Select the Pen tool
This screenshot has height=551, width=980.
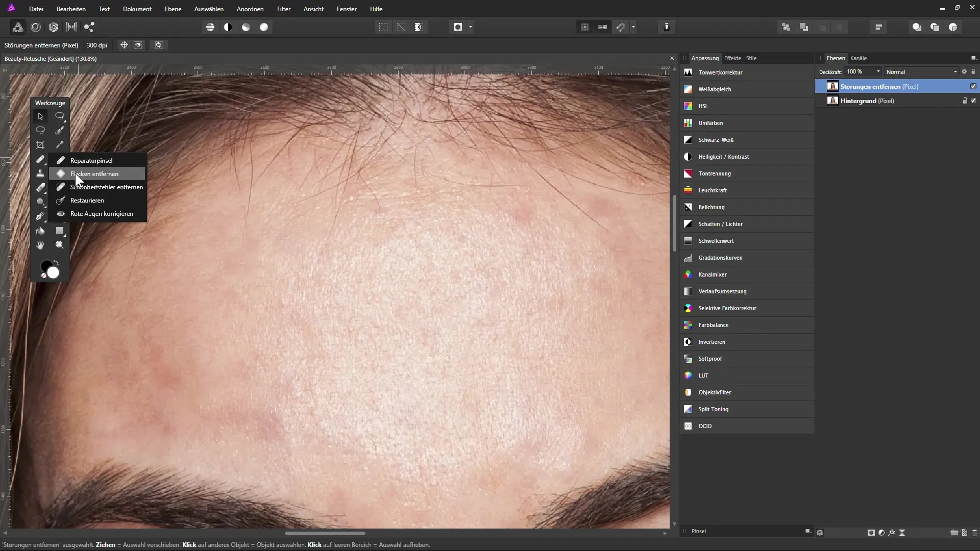point(40,216)
